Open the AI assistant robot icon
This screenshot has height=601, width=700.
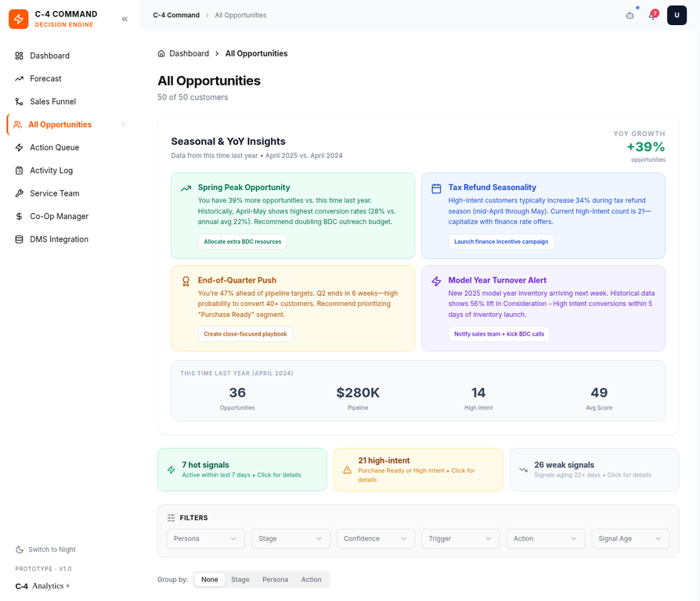pos(630,15)
